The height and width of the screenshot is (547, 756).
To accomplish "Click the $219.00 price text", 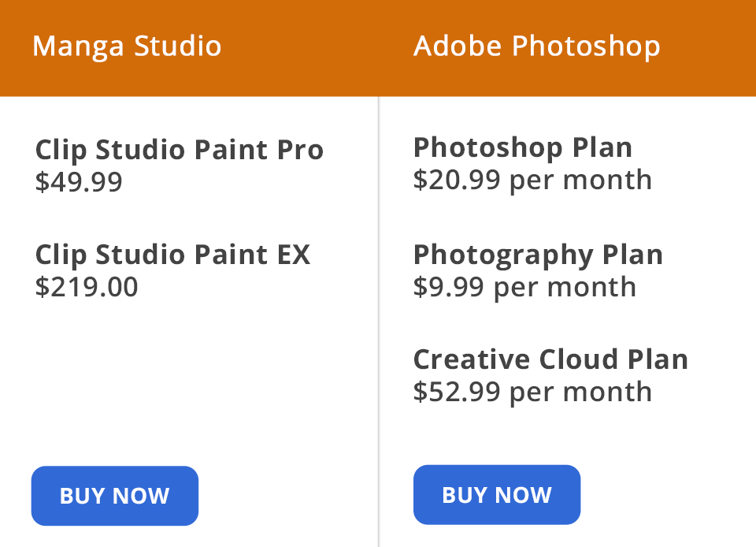I will coord(87,287).
